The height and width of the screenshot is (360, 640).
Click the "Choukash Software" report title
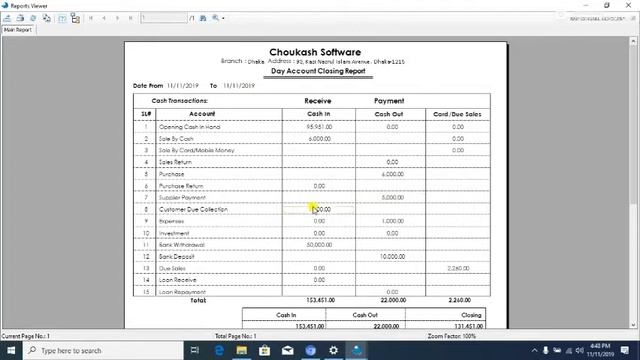pyautogui.click(x=315, y=52)
